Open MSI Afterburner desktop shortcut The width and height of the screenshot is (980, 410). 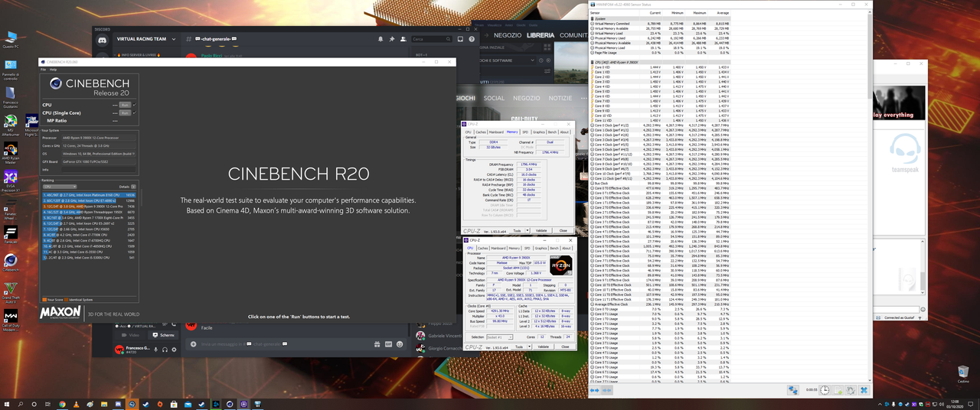click(x=11, y=125)
